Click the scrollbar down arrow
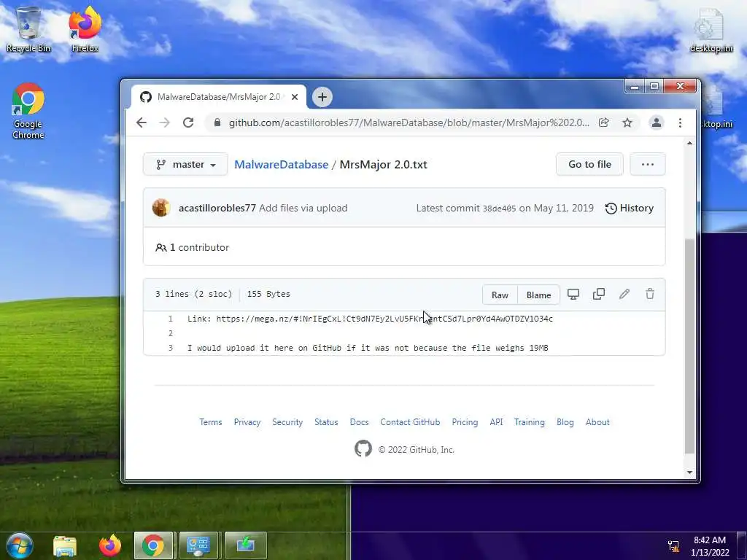The width and height of the screenshot is (747, 560). pos(689,472)
